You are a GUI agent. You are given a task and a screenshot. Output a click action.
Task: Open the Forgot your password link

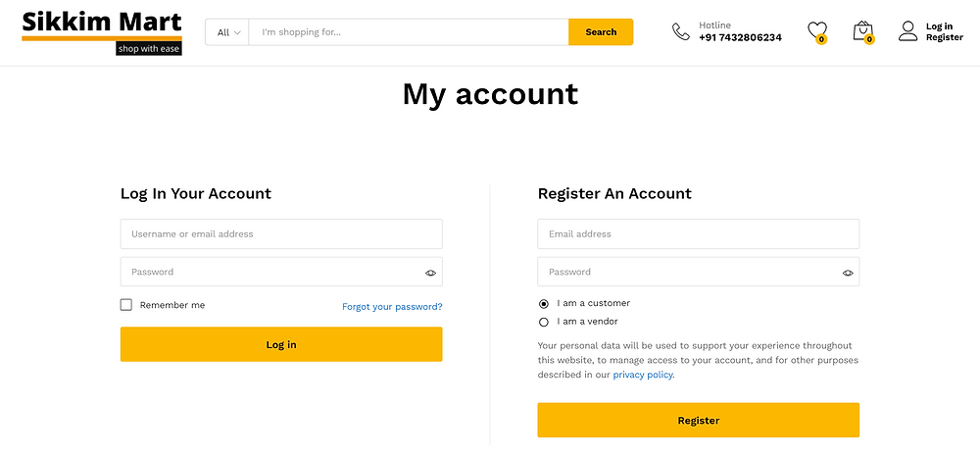[392, 307]
